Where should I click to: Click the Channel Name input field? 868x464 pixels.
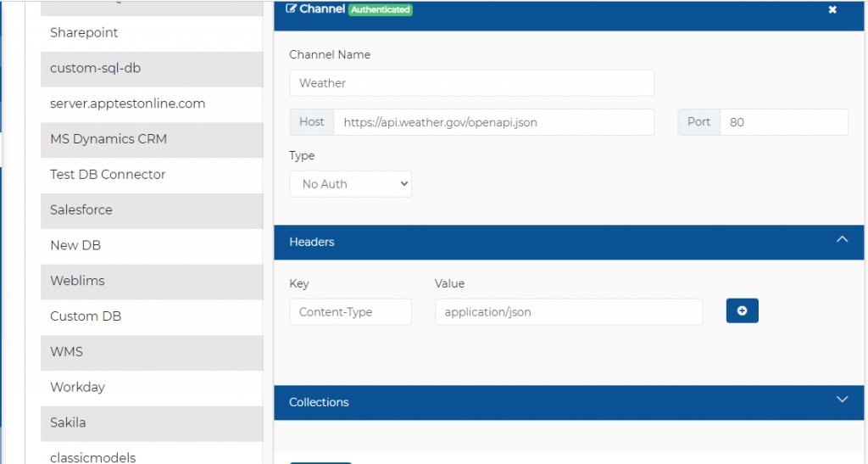(x=471, y=83)
